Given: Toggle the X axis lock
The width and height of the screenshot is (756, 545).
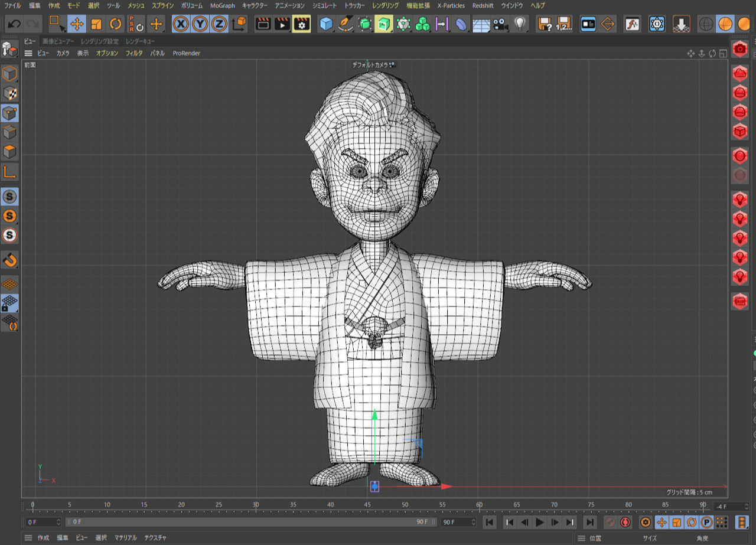Looking at the screenshot, I should coord(181,24).
